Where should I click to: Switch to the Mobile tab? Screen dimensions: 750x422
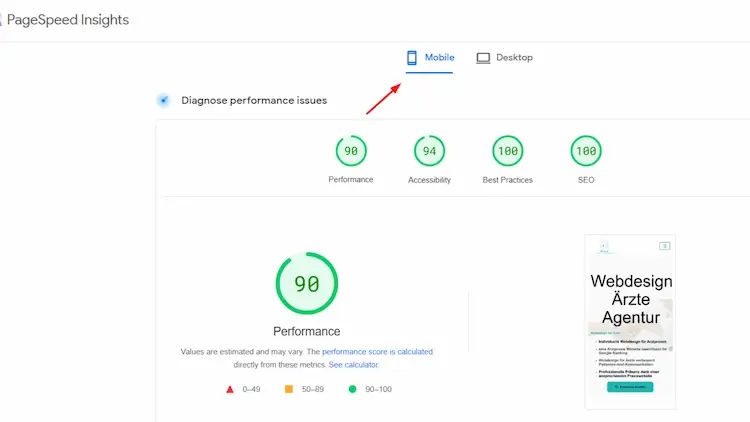(x=429, y=58)
